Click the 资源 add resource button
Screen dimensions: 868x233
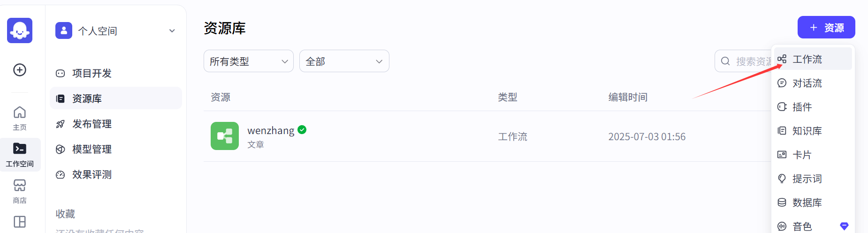tap(826, 28)
